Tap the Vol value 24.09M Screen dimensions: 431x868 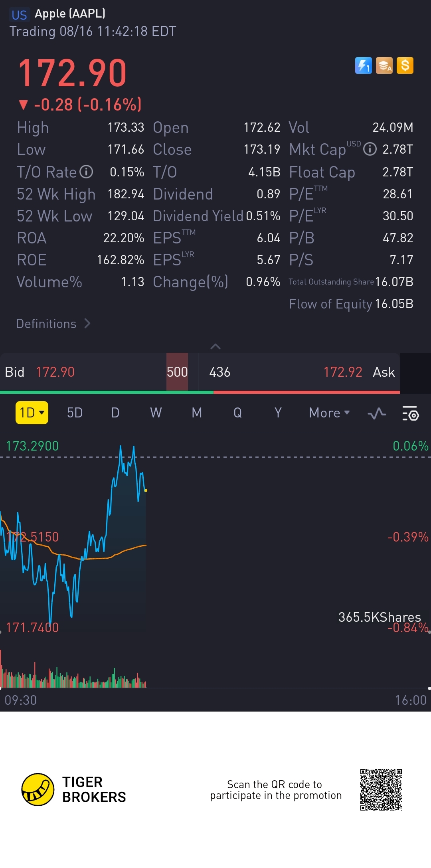[393, 127]
